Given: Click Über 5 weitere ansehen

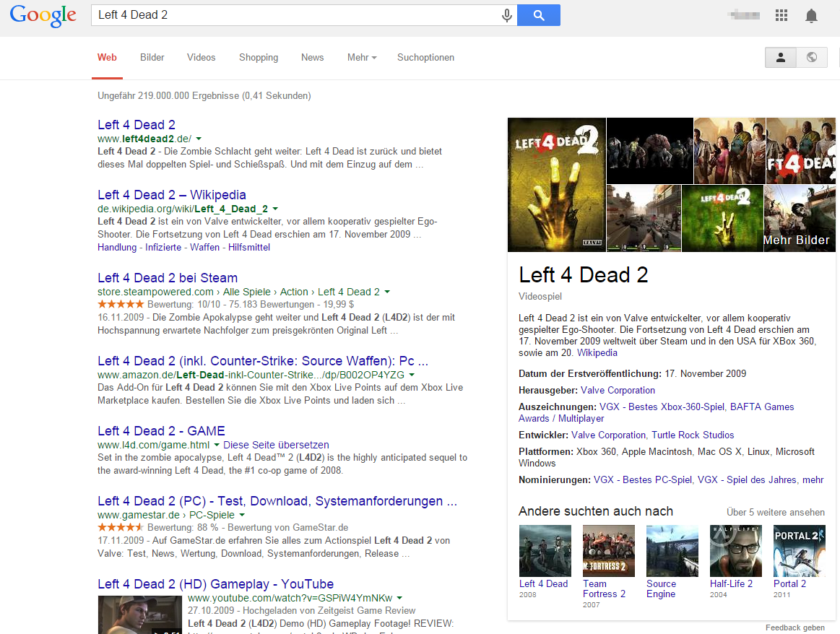Looking at the screenshot, I should coord(775,513).
